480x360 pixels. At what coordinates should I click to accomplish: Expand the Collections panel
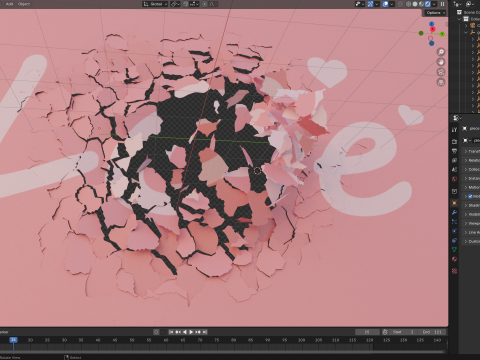[x=471, y=169]
